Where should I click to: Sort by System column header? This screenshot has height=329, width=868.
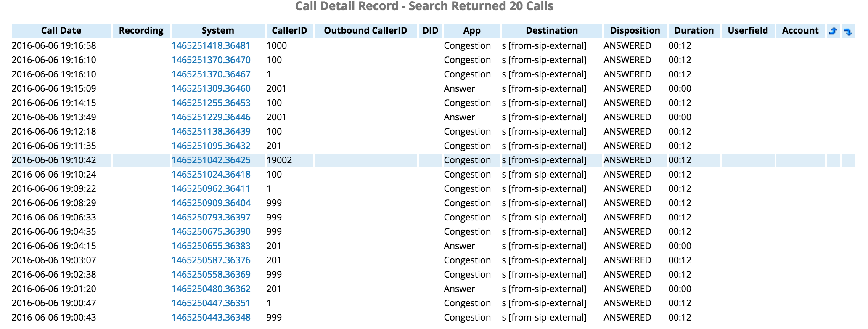(218, 31)
